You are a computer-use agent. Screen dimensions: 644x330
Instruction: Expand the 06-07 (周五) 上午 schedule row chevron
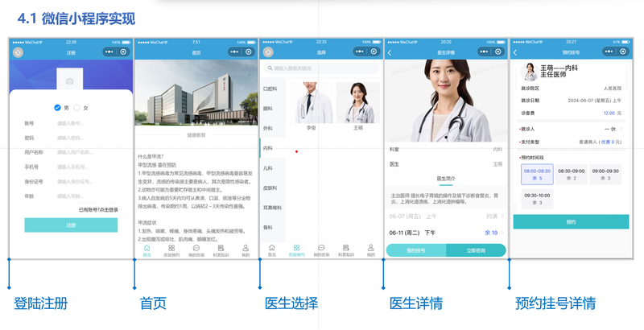pos(502,216)
